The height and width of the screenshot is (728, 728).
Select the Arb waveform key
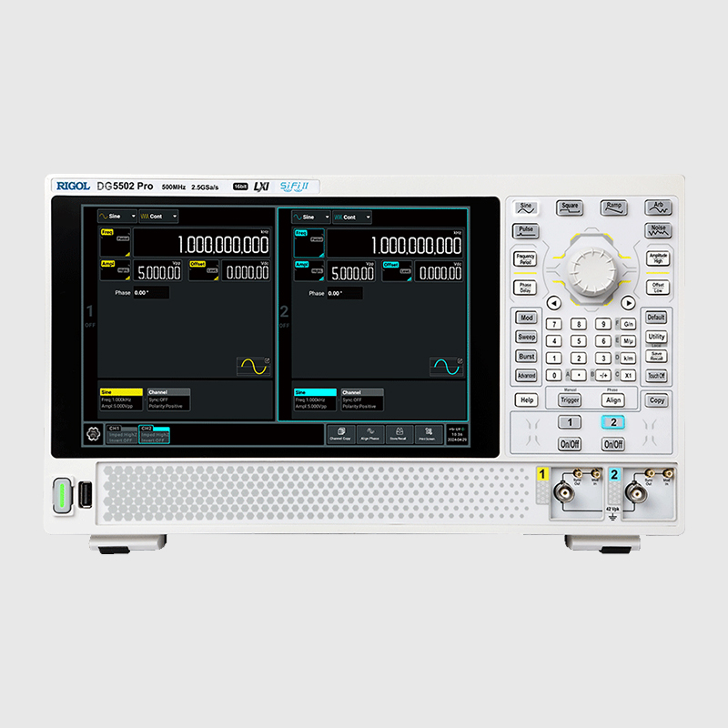pyautogui.click(x=658, y=207)
